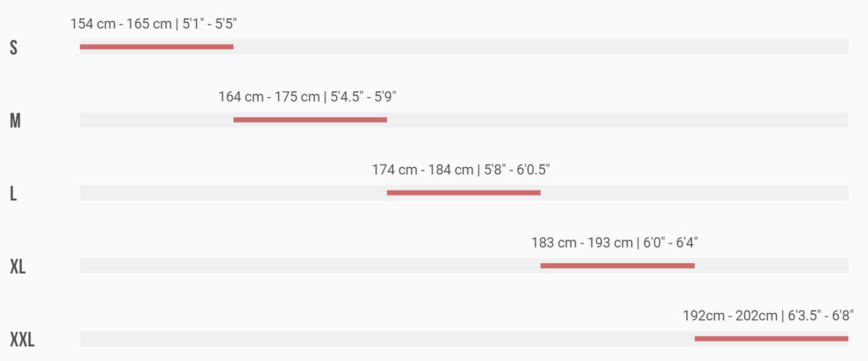Click the 164 cm - 175 cm height text

(x=269, y=97)
